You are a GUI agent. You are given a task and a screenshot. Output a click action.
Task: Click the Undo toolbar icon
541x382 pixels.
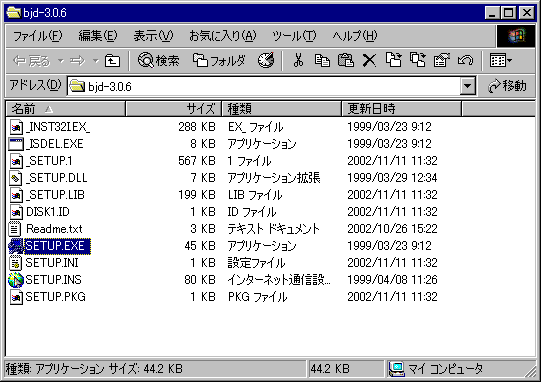click(465, 60)
